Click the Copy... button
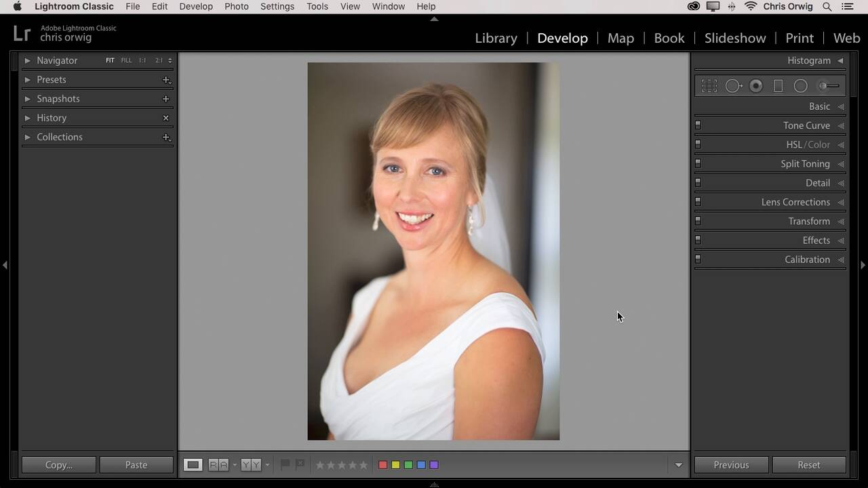Screen dimensions: 868x488 (59, 465)
